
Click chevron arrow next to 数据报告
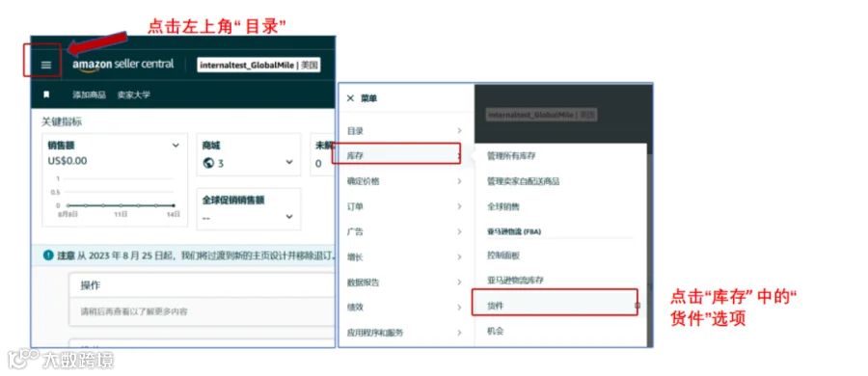459,282
